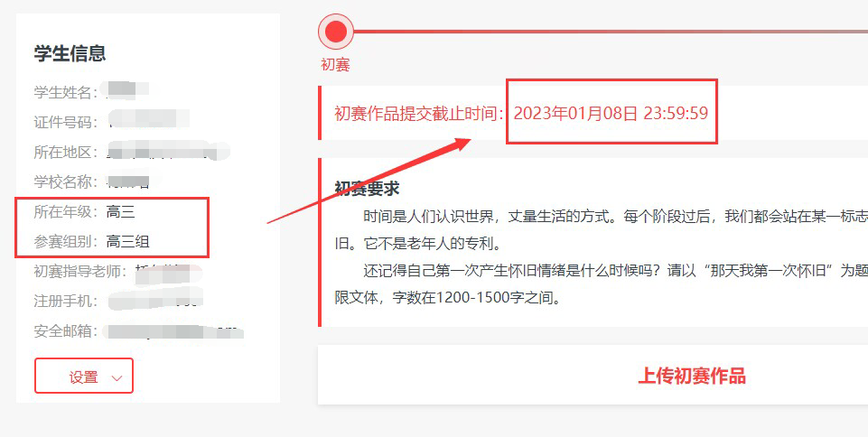The image size is (868, 437).
Task: Click 上传初赛作品 to upload entry
Action: (691, 376)
